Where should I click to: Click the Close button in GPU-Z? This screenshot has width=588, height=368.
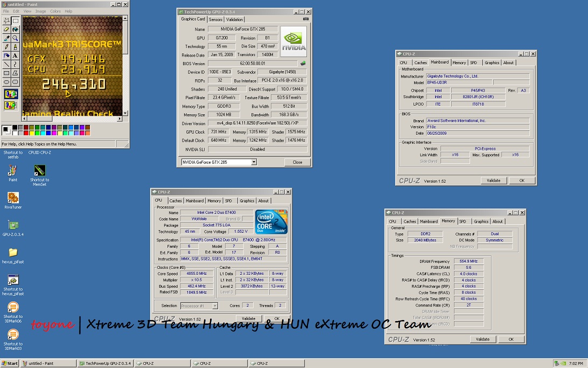(297, 162)
